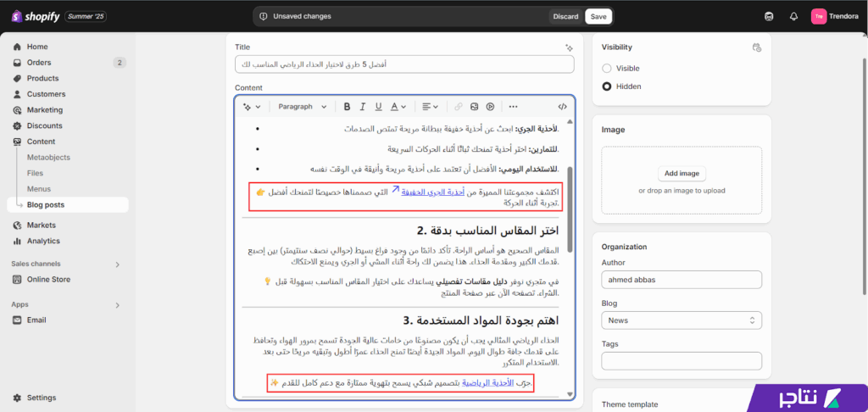Open the AI text generation menu in editor
Image resolution: width=868 pixels, height=412 pixels.
(x=252, y=106)
